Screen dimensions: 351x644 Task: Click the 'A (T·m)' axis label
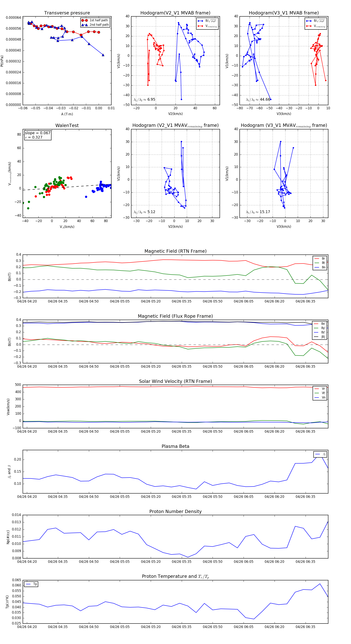pos(67,114)
